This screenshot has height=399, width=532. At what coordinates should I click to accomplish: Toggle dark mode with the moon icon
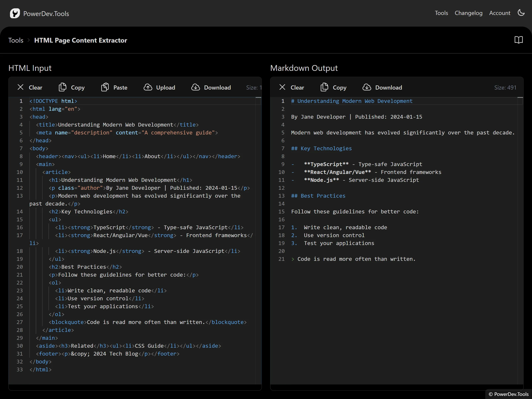521,13
